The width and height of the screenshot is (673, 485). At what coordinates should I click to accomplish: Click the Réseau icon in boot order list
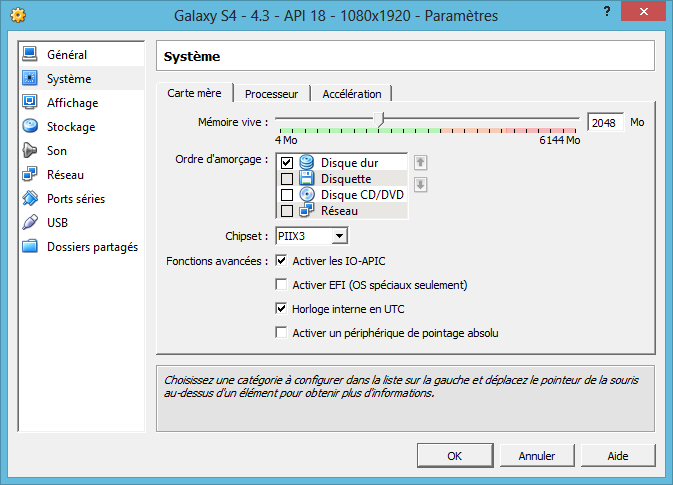click(306, 210)
